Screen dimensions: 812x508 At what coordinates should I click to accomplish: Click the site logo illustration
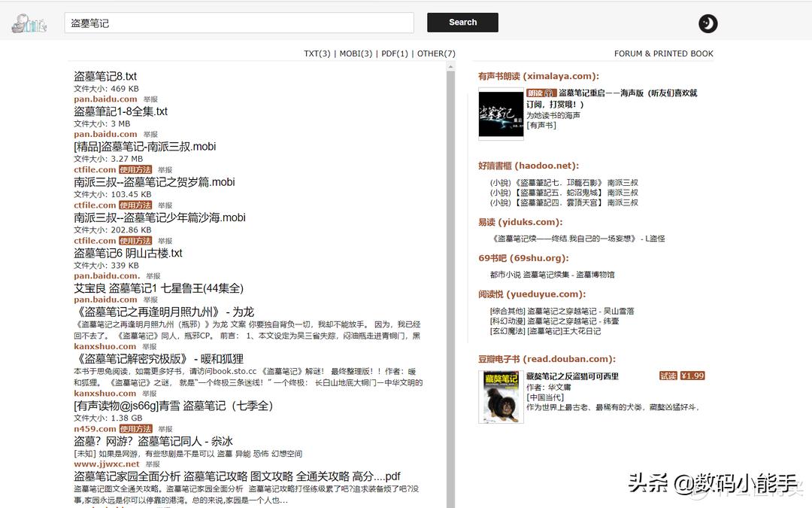click(x=28, y=23)
